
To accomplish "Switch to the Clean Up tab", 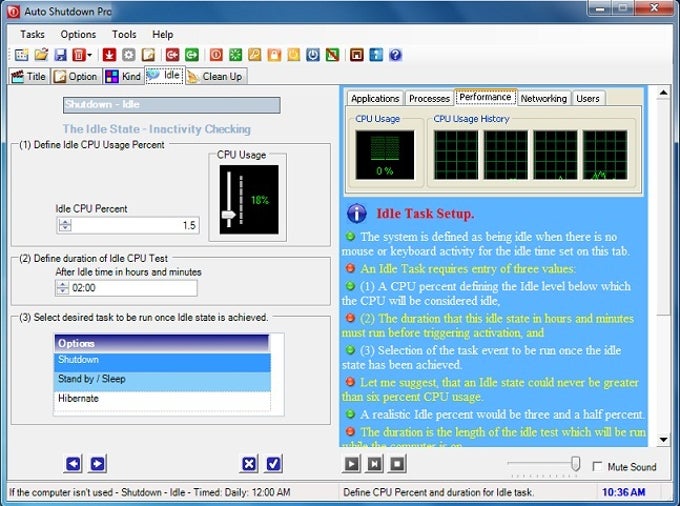I will [216, 77].
